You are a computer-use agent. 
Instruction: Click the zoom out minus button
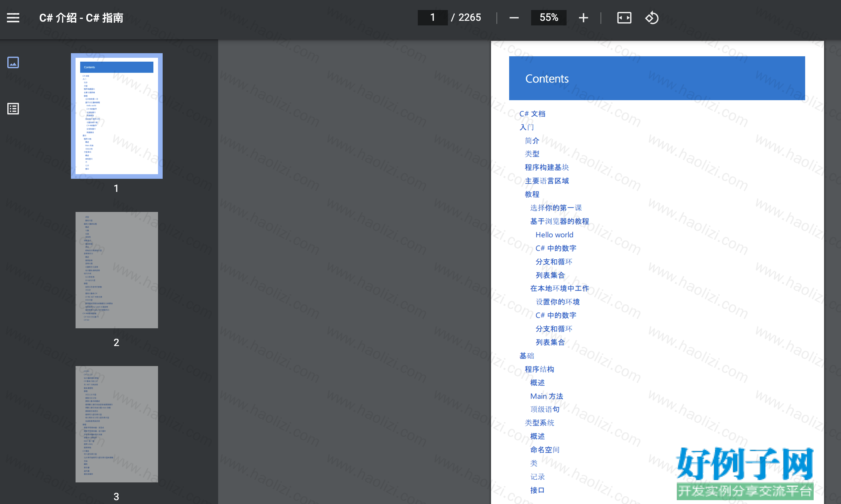click(x=514, y=18)
